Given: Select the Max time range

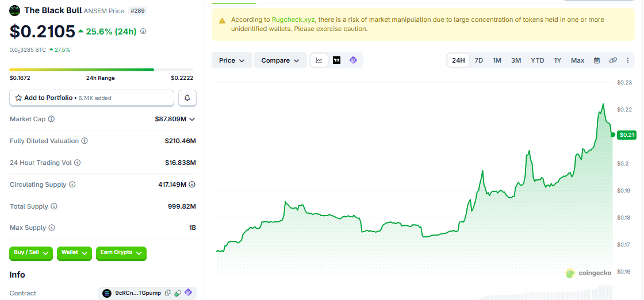Looking at the screenshot, I should pyautogui.click(x=577, y=60).
